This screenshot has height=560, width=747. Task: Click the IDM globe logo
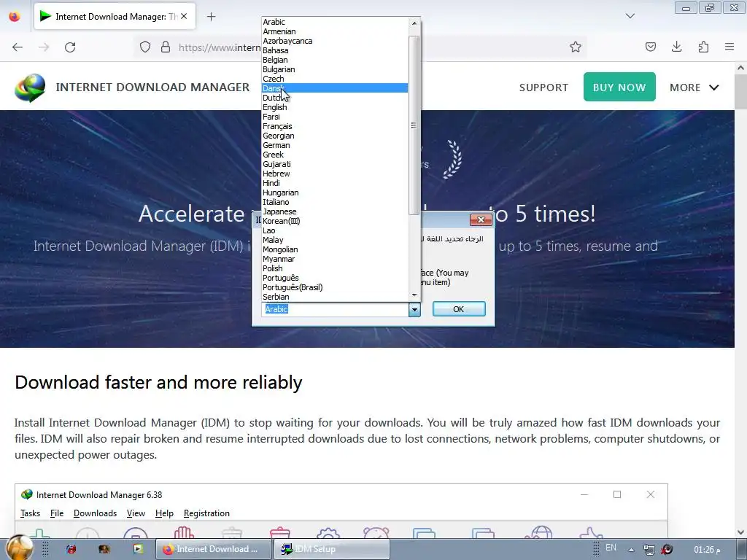(x=30, y=87)
